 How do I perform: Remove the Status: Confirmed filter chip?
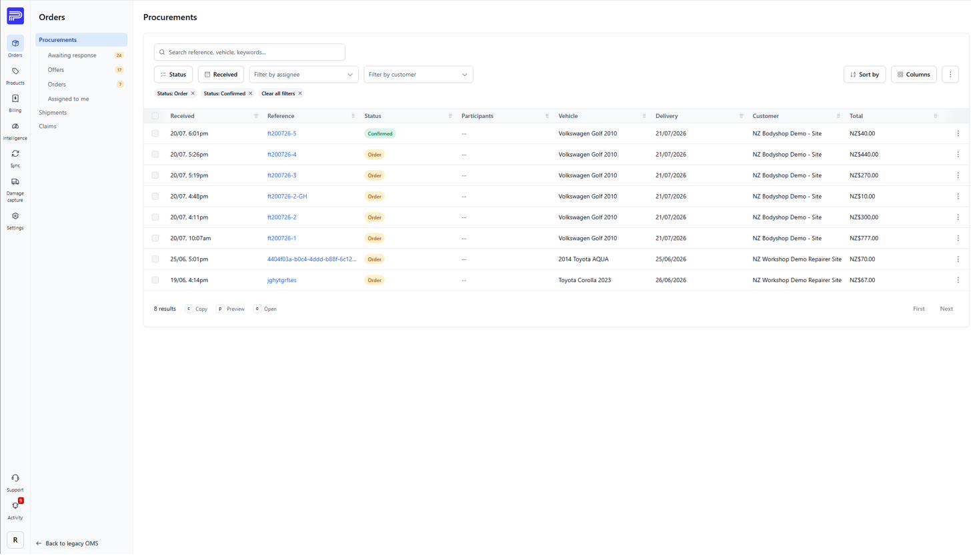[x=251, y=93]
